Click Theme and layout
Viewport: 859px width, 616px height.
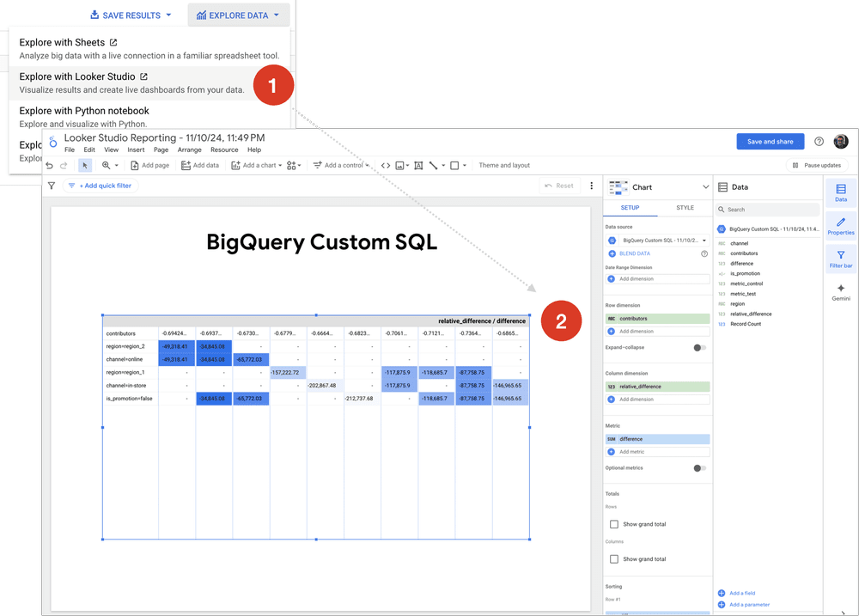(504, 166)
